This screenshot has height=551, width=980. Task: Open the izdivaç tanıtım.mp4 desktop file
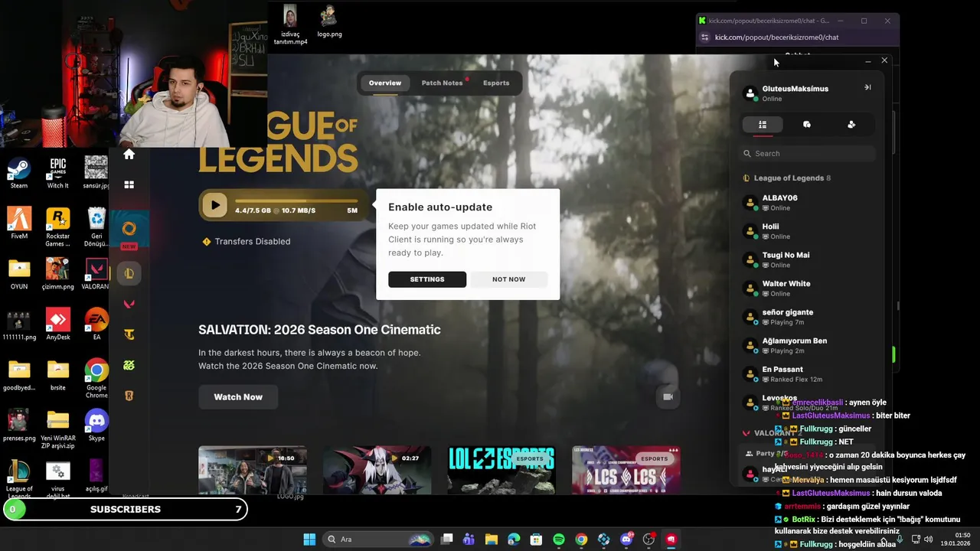point(290,25)
